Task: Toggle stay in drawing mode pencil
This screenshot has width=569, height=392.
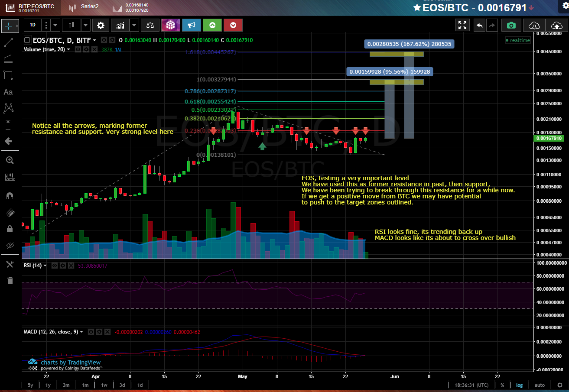Action: coord(10,212)
